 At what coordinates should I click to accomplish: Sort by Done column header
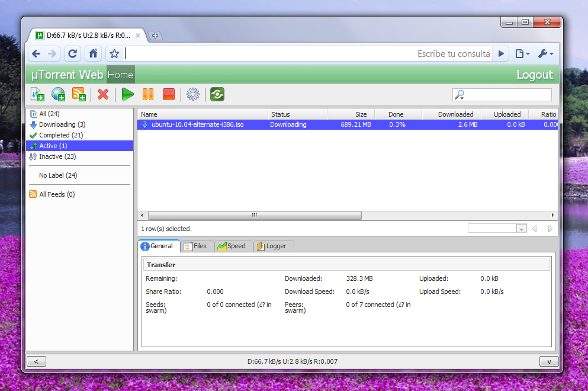pos(399,114)
